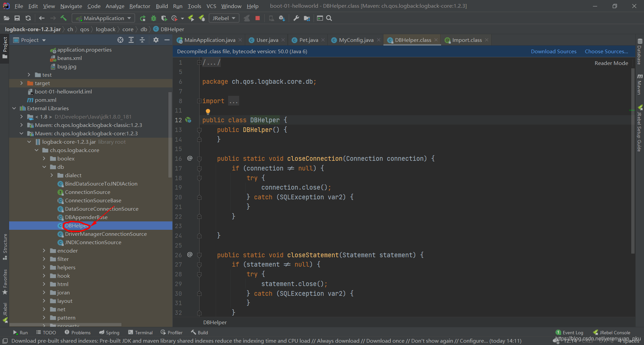The height and width of the screenshot is (345, 644).
Task: Expand the dialect folder
Action: pyautogui.click(x=52, y=175)
